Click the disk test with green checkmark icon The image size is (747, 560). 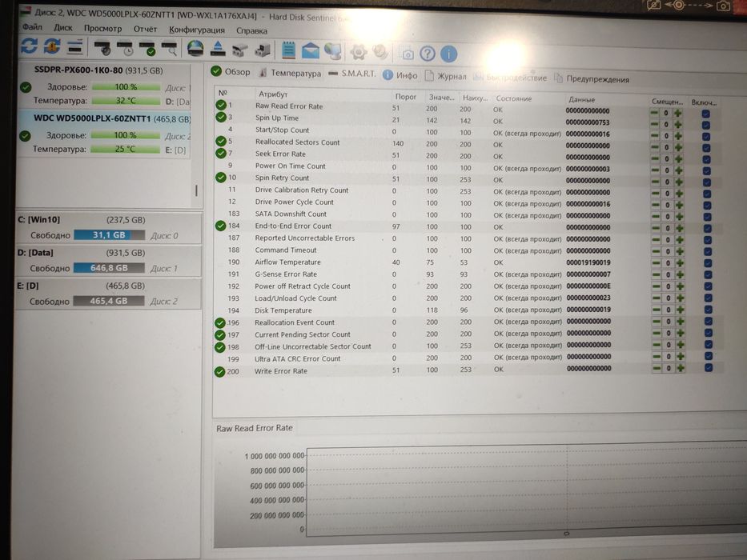click(147, 48)
